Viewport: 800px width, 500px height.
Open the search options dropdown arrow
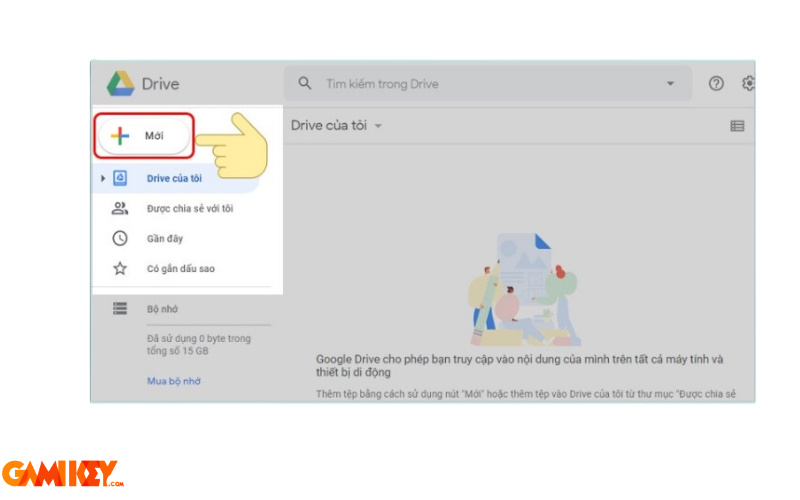point(670,84)
